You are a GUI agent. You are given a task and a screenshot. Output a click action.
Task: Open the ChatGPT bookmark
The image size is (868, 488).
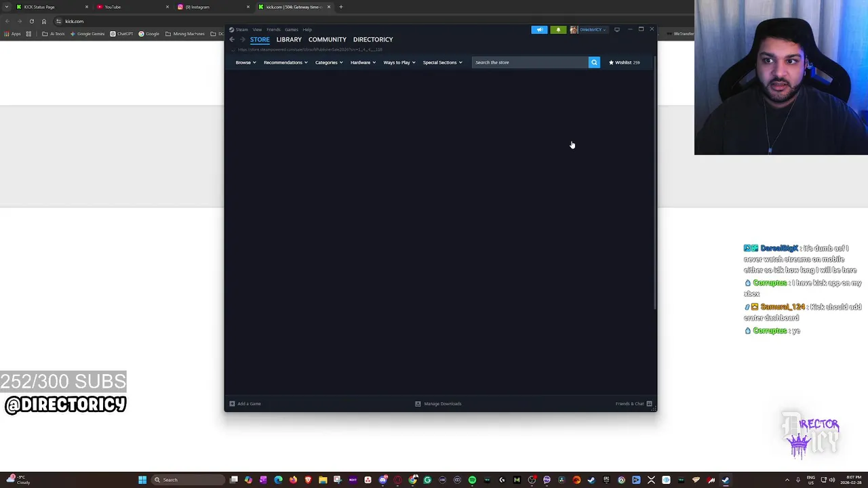coord(122,34)
